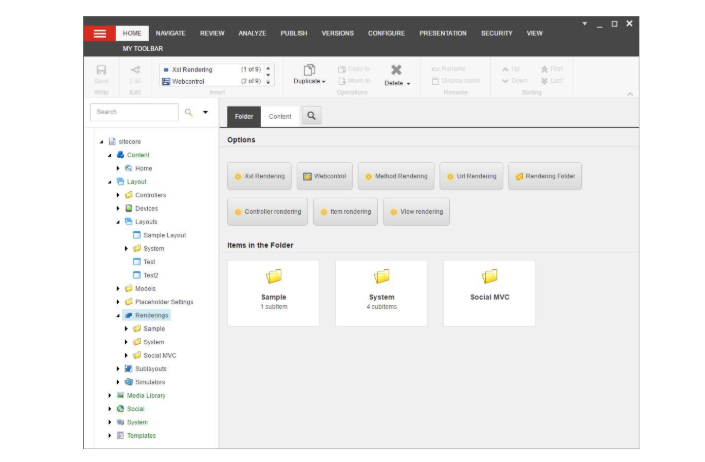Insert an Item rendering option
This screenshot has width=705, height=462.
point(345,212)
